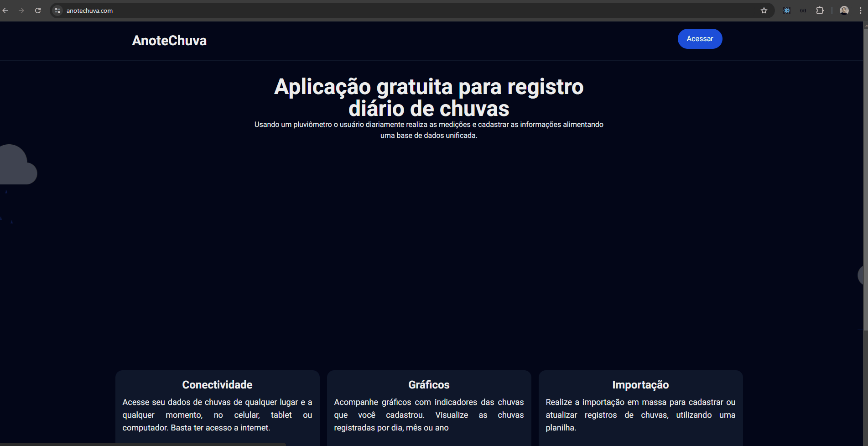Click the Acessar button
Viewport: 868px width, 446px height.
(x=700, y=39)
